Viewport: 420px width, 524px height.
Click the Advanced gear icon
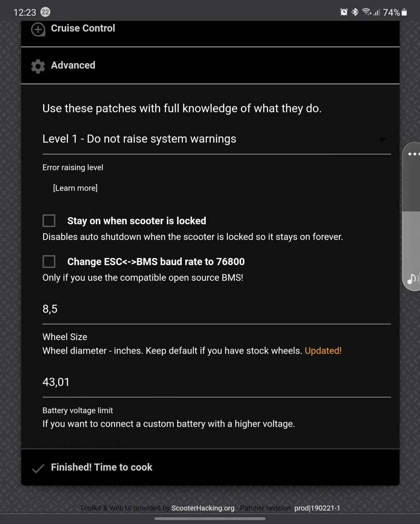pyautogui.click(x=38, y=66)
